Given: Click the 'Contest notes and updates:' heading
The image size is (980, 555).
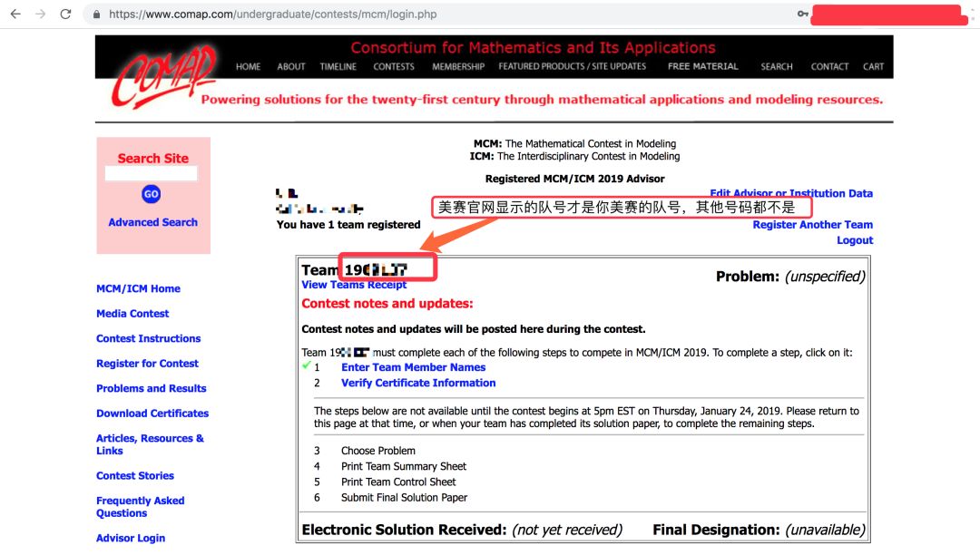Looking at the screenshot, I should click(x=387, y=304).
